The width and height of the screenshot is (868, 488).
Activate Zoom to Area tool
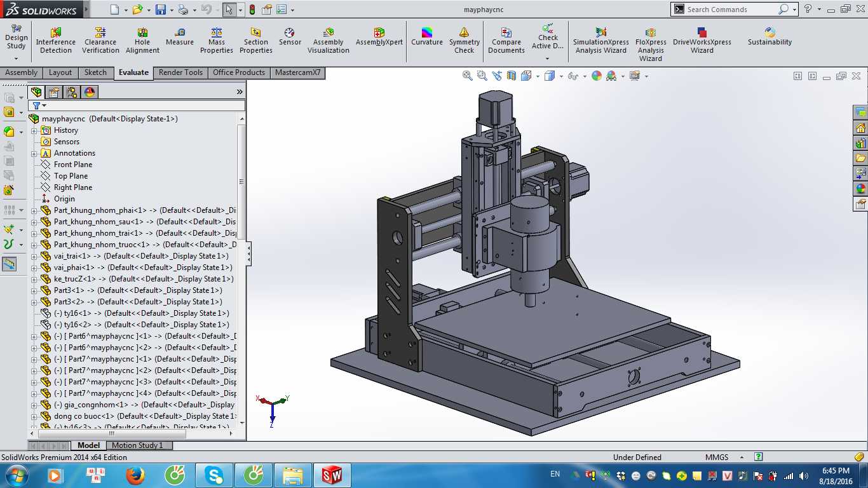(482, 76)
